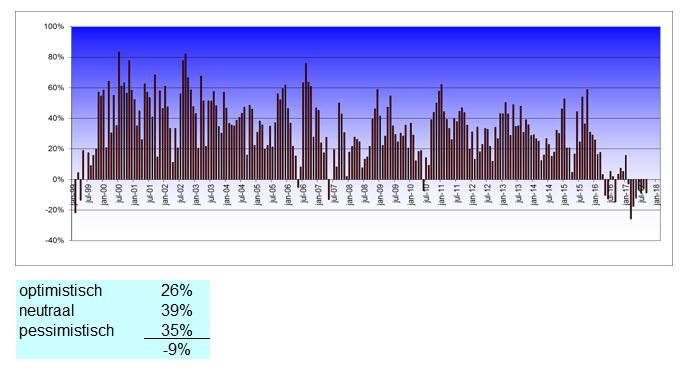
Task: Select the jul-08 x-axis label
Action: coord(364,194)
